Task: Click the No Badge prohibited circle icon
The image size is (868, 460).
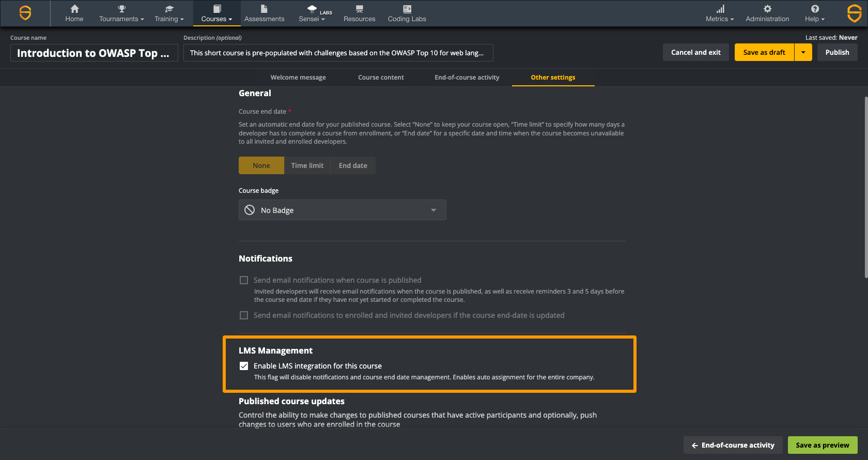Action: [250, 210]
